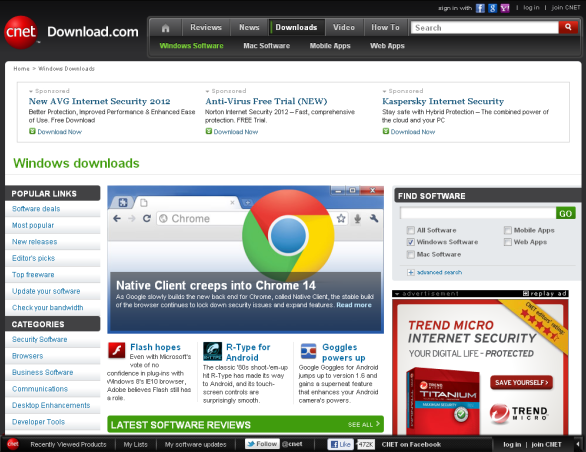Click join CNET at top right
The width and height of the screenshot is (586, 452).
click(x=566, y=7)
